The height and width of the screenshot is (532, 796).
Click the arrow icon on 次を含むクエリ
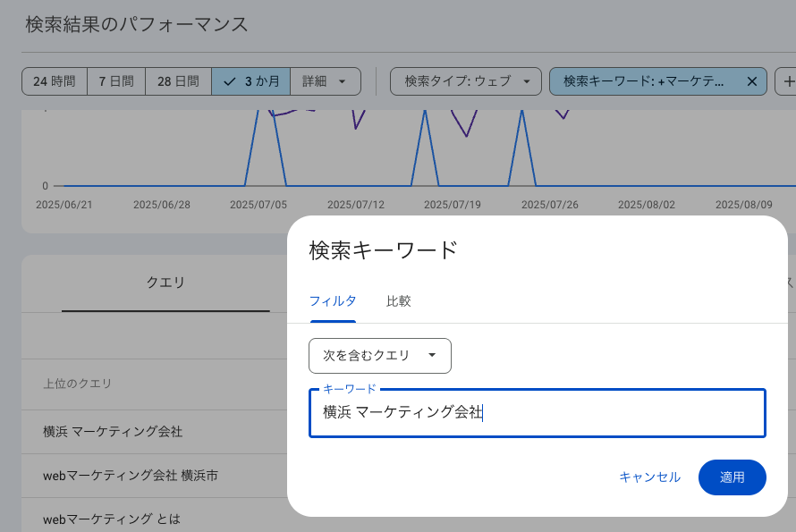(433, 355)
